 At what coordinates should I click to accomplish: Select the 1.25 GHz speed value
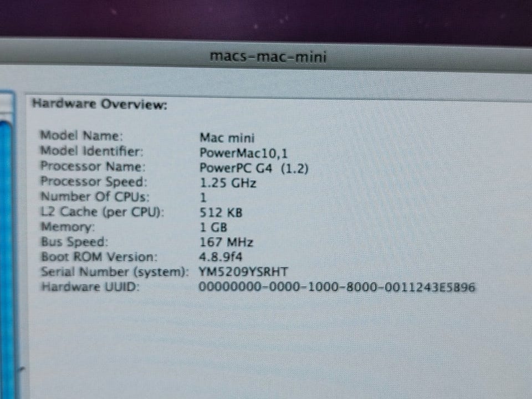(228, 183)
